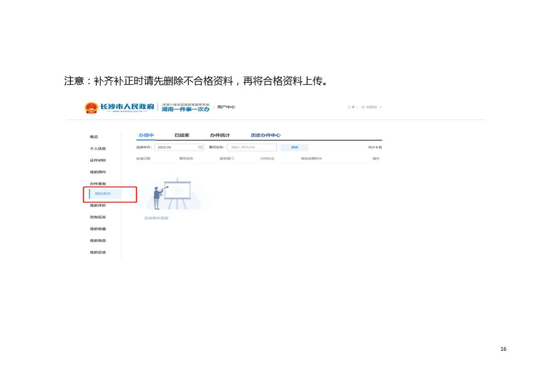Open 咨询投诉 in the sidebar
The image size is (555, 392).
pyautogui.click(x=98, y=217)
